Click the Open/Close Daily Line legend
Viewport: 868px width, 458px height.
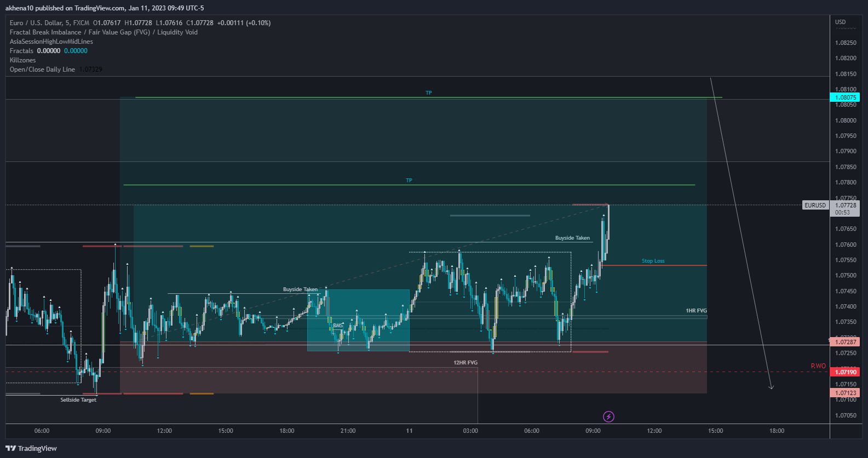click(x=42, y=69)
